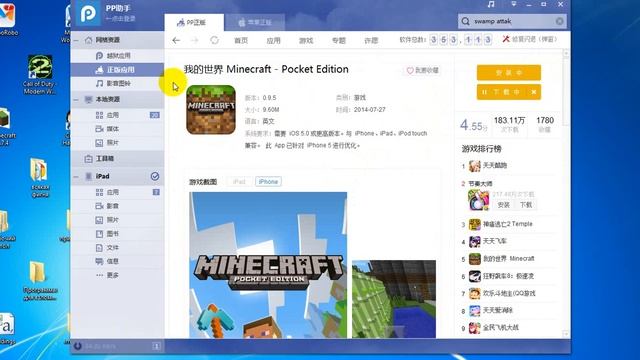Click 节奏大师 game icon in ranking

coord(478,200)
